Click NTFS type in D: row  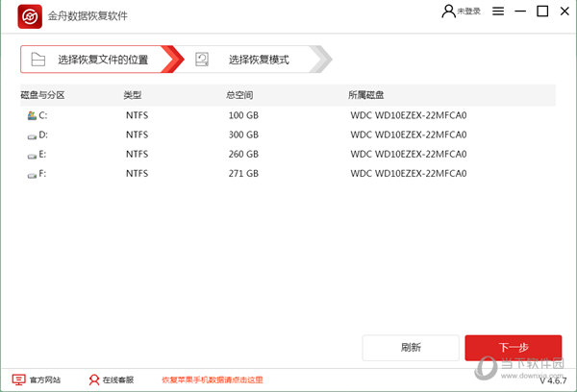[137, 135]
